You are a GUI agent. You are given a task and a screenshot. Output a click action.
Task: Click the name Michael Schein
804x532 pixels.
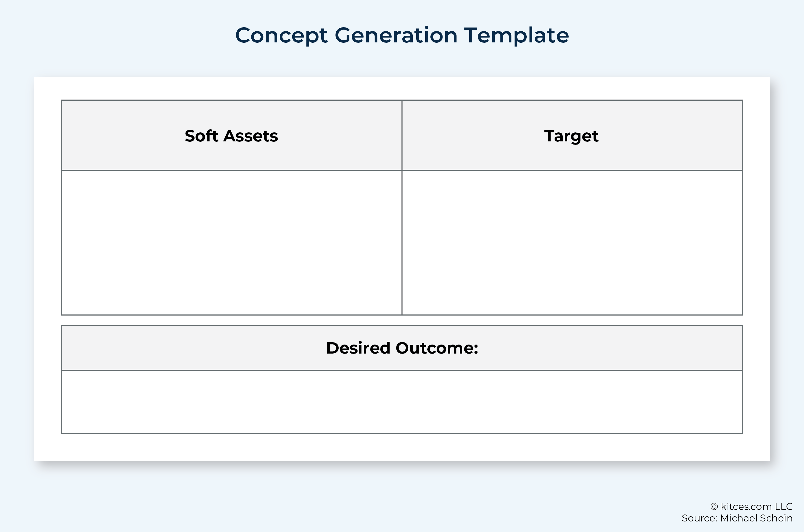click(x=756, y=518)
